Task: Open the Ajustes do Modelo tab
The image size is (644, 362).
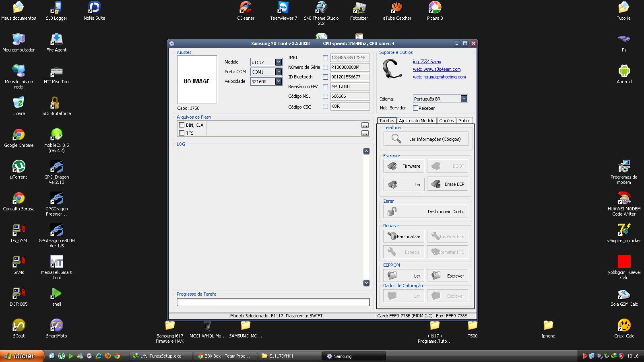Action: [x=417, y=121]
